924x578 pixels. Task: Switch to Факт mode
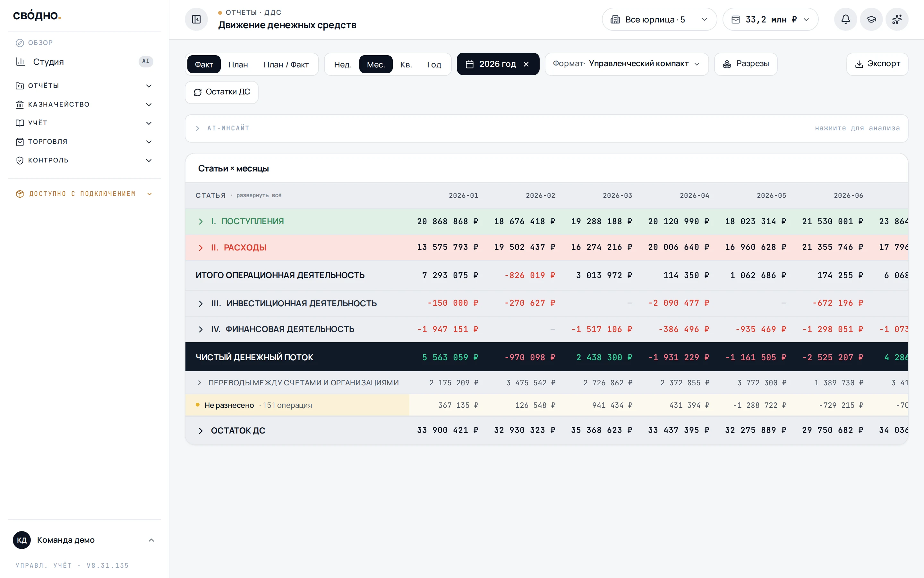click(x=204, y=64)
